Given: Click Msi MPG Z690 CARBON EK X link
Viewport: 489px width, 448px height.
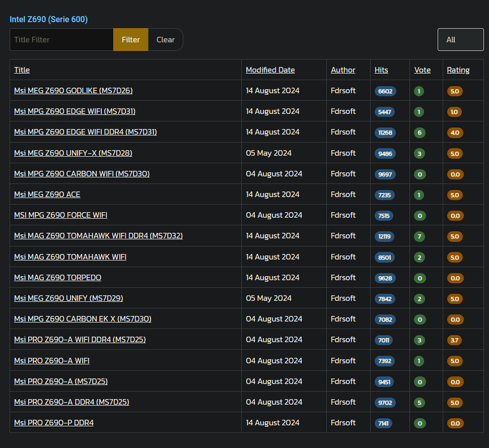Looking at the screenshot, I should click(x=83, y=319).
